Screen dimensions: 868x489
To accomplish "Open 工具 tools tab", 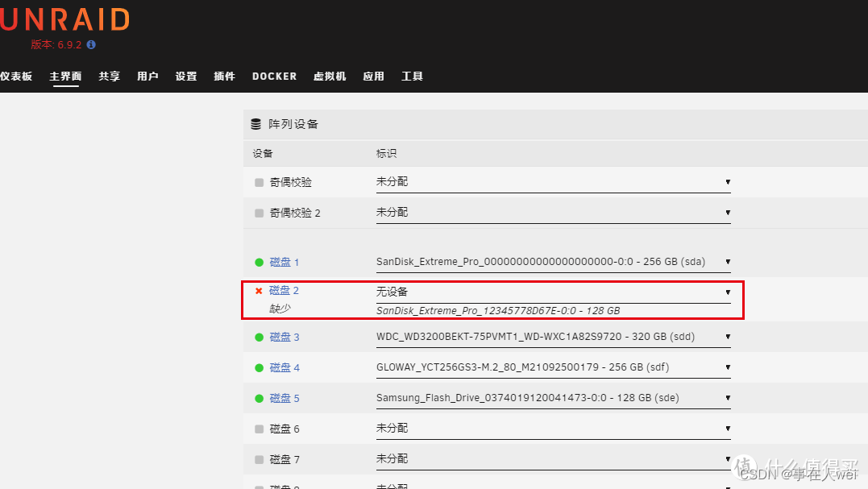I will click(412, 77).
